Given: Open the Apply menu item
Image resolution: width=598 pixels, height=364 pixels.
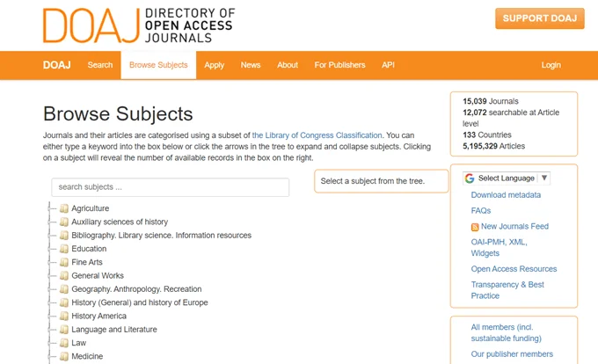Looking at the screenshot, I should (x=214, y=65).
